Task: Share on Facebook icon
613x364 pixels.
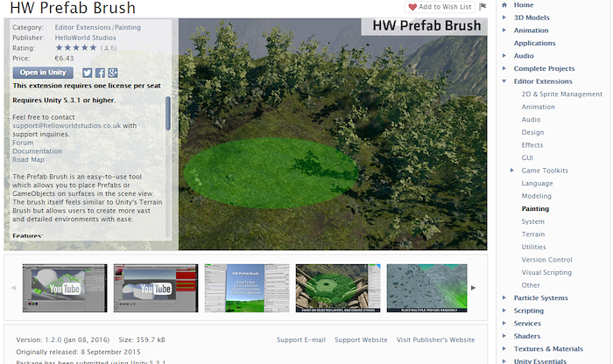Action: pyautogui.click(x=100, y=73)
